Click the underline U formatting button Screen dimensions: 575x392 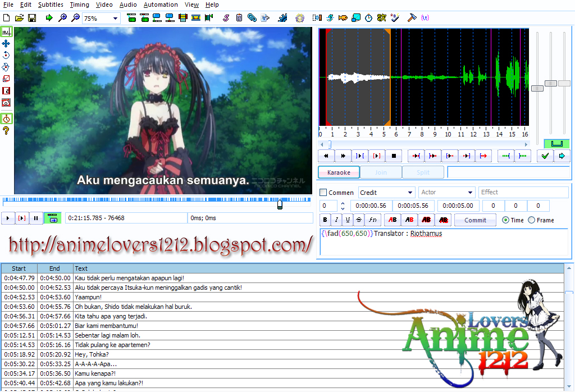coord(348,220)
